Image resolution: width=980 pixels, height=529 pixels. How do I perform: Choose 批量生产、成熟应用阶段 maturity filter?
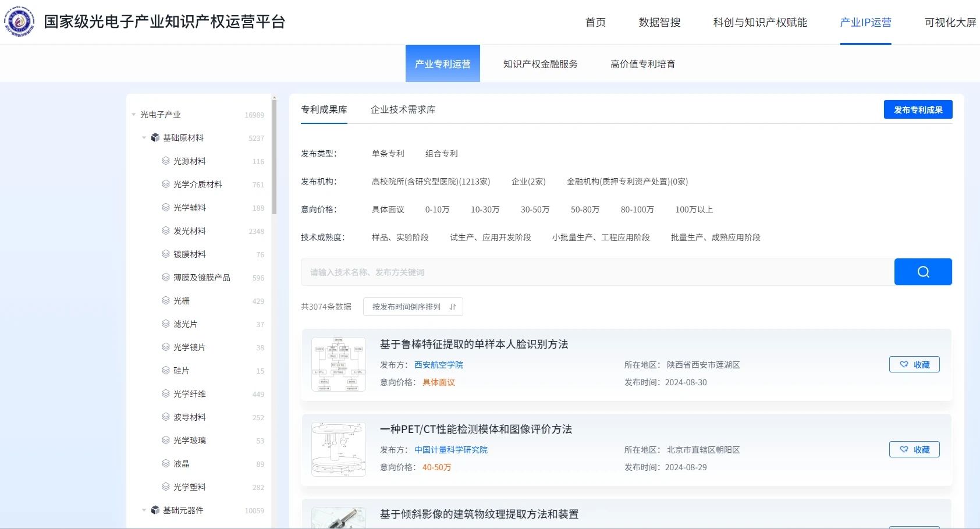716,237
